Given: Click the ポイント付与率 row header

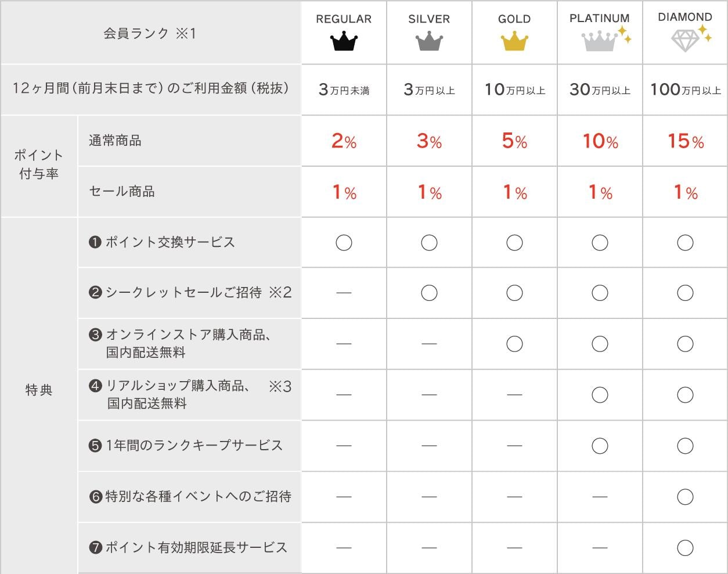Looking at the screenshot, I should (x=39, y=164).
